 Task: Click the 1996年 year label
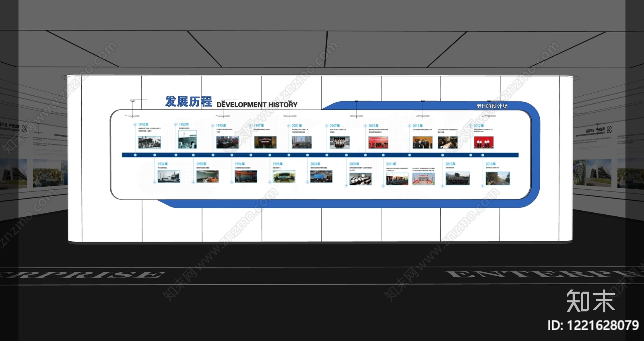(x=239, y=164)
